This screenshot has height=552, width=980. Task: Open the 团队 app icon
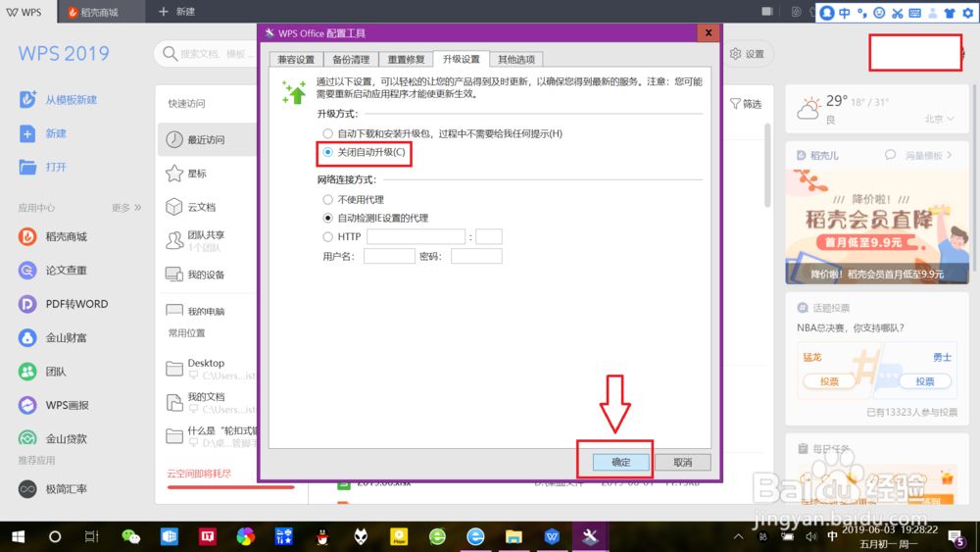click(27, 372)
